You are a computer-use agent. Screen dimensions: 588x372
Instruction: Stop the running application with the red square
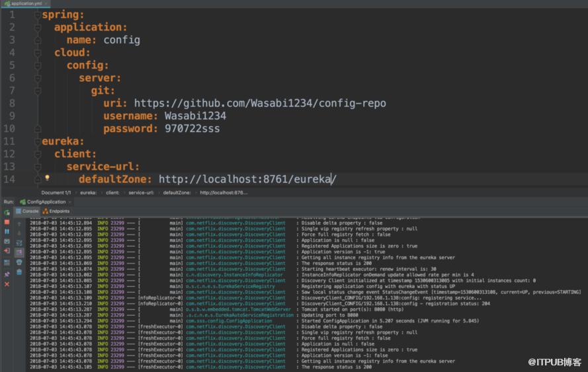click(7, 222)
